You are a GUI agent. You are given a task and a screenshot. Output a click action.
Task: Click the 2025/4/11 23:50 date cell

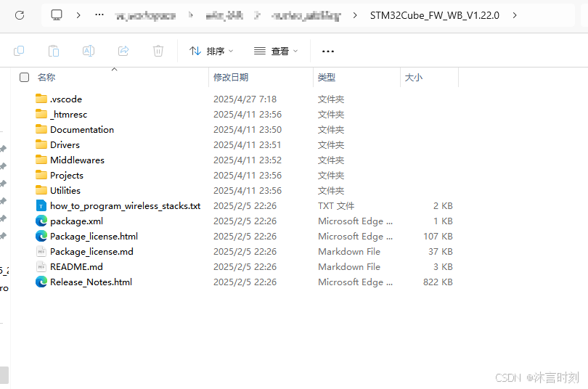point(248,130)
